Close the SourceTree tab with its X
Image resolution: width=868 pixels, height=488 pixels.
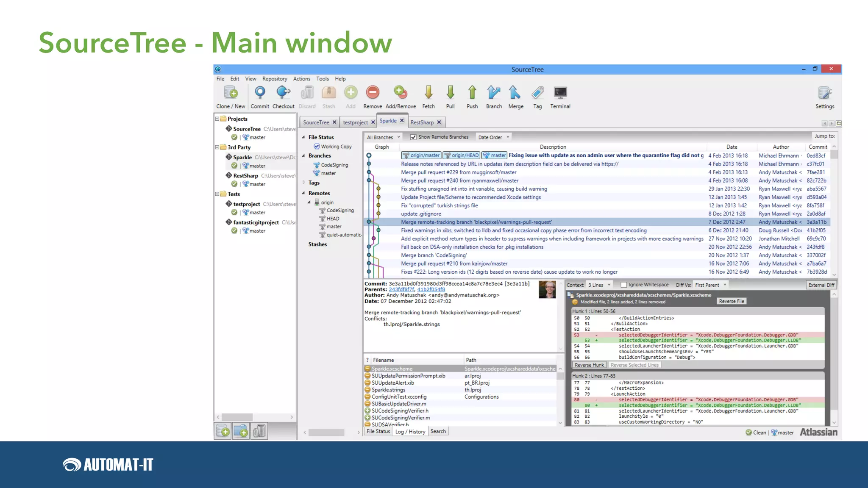coord(334,122)
